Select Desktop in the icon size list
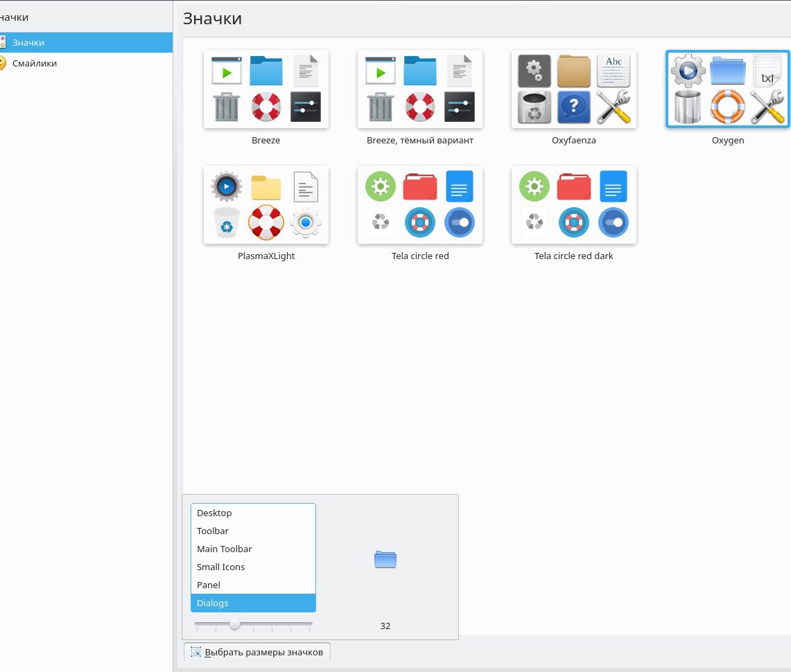This screenshot has width=791, height=672. click(253, 513)
